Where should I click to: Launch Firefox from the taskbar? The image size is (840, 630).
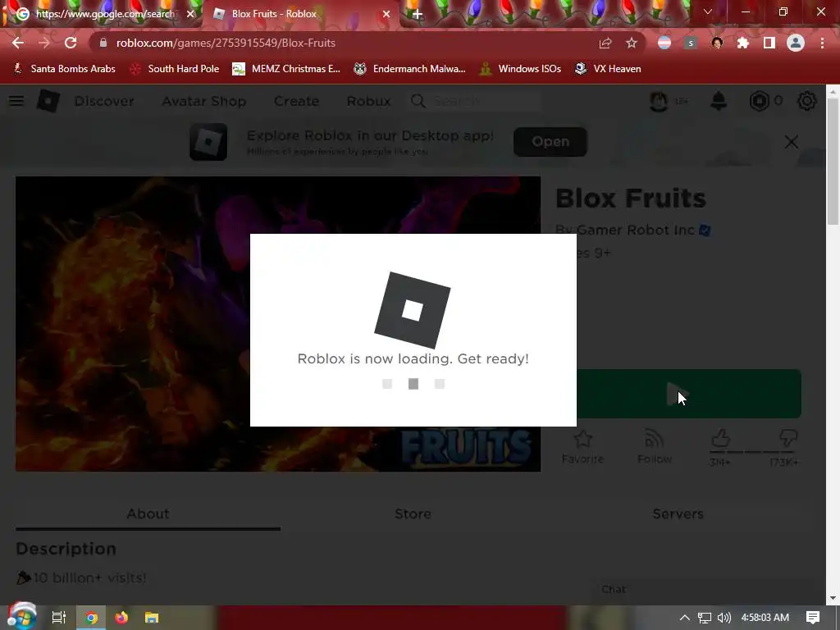coord(121,618)
